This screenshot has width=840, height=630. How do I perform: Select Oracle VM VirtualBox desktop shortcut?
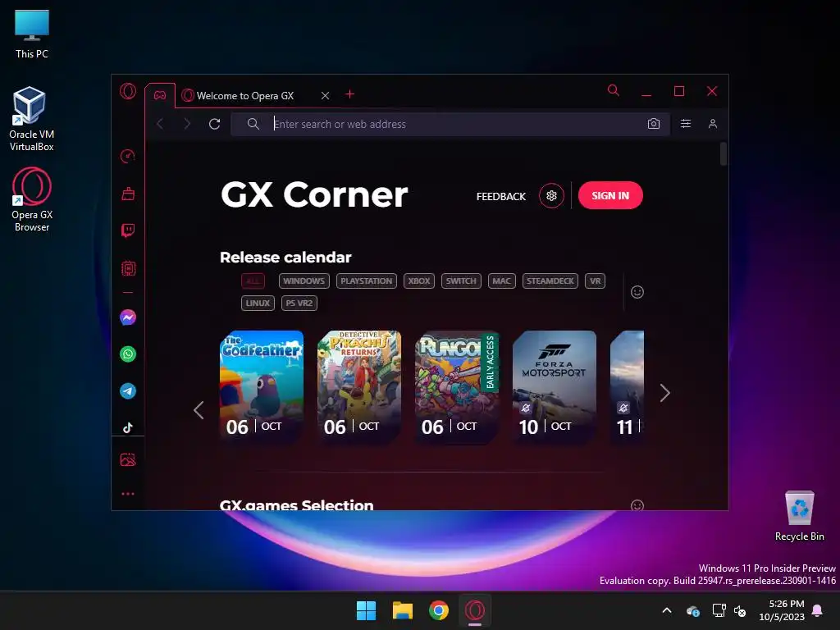coord(32,120)
